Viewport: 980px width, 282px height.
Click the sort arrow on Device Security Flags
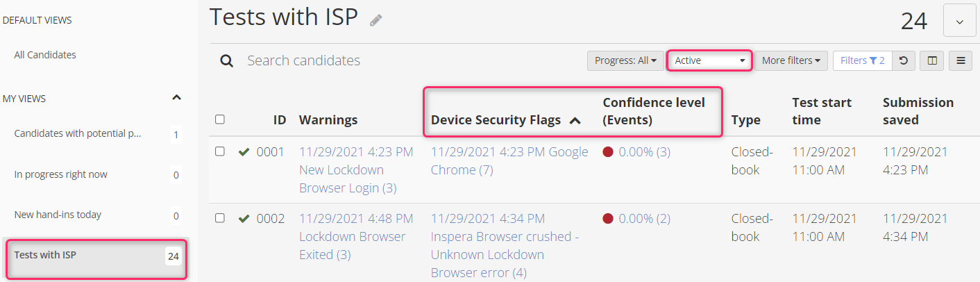575,121
